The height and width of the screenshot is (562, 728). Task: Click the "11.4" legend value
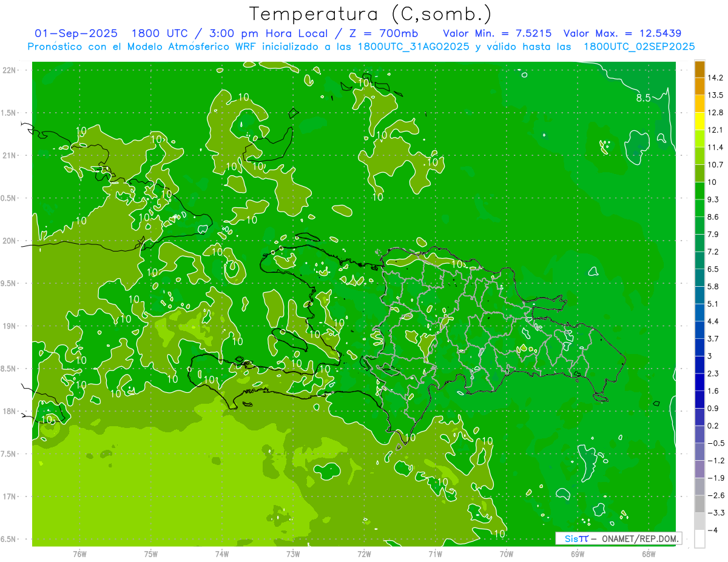click(x=715, y=147)
